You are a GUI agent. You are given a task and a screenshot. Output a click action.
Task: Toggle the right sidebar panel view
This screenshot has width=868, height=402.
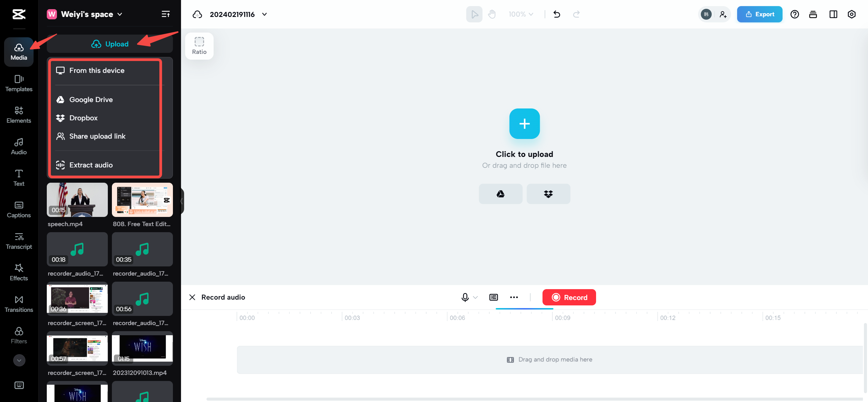[x=833, y=14]
